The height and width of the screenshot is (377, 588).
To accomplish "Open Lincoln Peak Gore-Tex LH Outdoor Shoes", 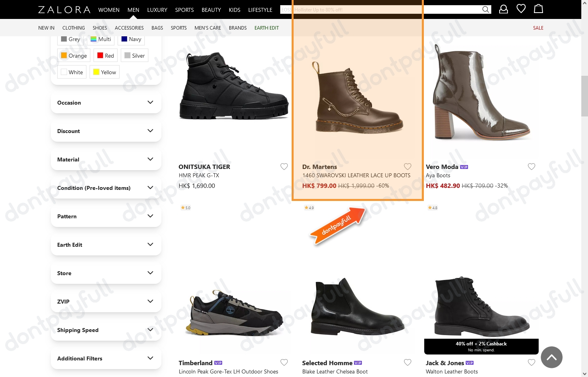I will tap(228, 372).
